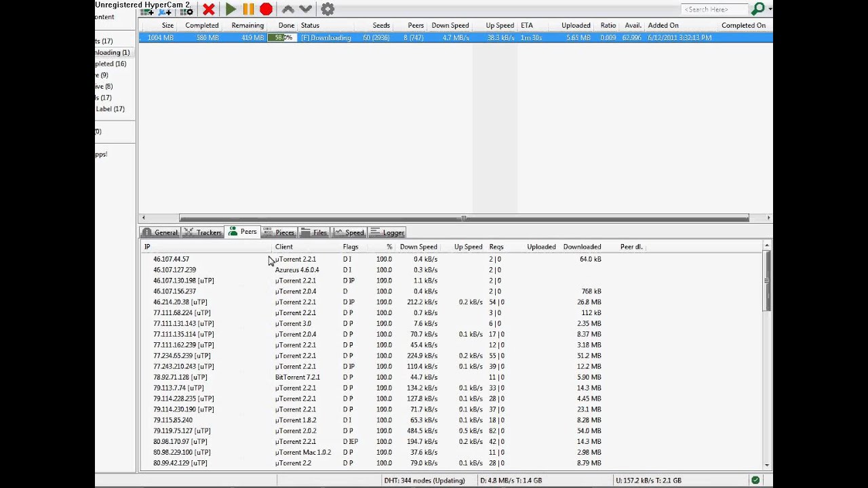Image resolution: width=868 pixels, height=488 pixels.
Task: Start the torrent with green play icon
Action: click(231, 9)
